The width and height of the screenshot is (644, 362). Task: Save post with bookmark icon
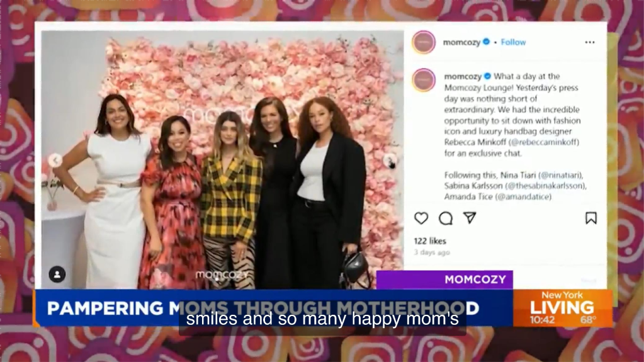(591, 218)
